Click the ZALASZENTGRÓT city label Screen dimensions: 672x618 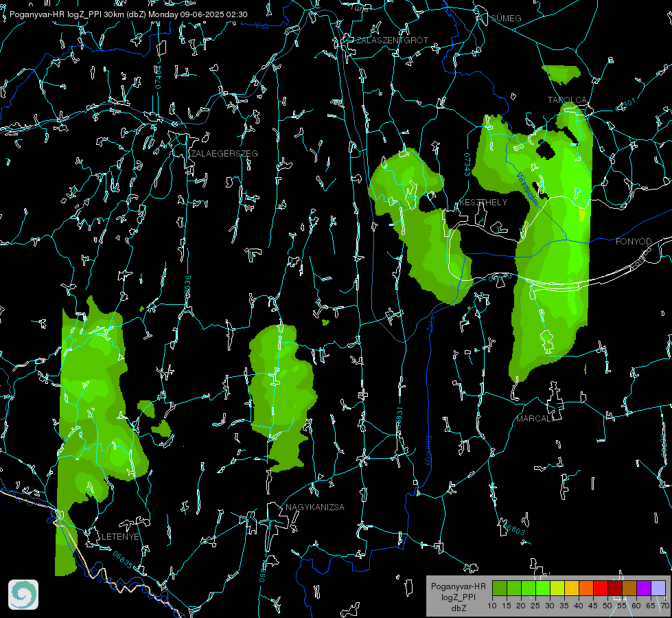[x=392, y=40]
